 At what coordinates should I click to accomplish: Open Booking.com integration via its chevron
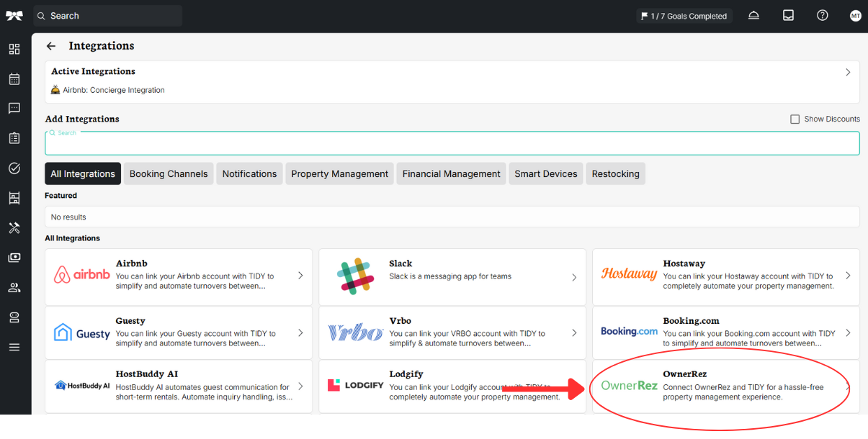(848, 333)
